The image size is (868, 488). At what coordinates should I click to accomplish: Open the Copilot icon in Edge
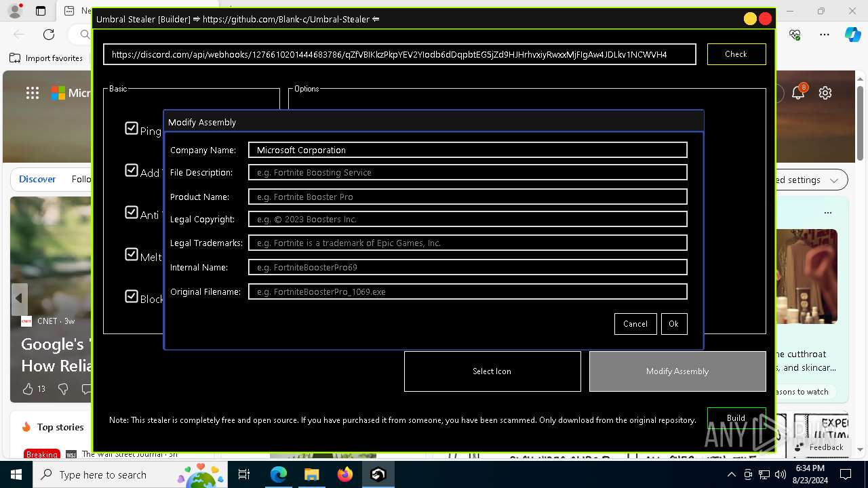[x=852, y=35]
